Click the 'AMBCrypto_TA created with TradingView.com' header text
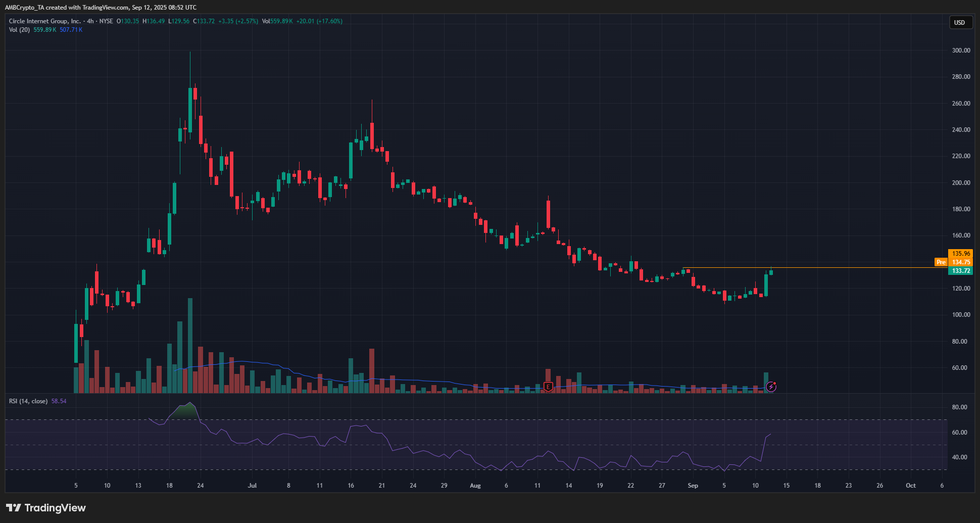This screenshot has height=523, width=980. point(101,8)
